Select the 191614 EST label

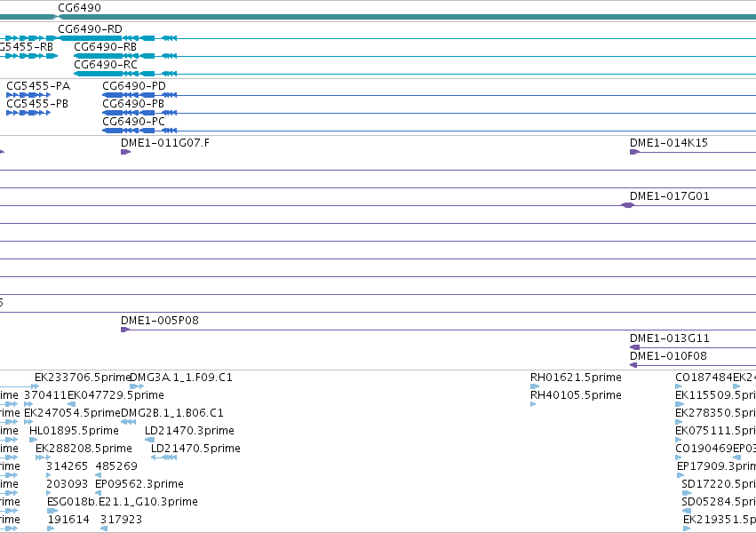pyautogui.click(x=68, y=520)
